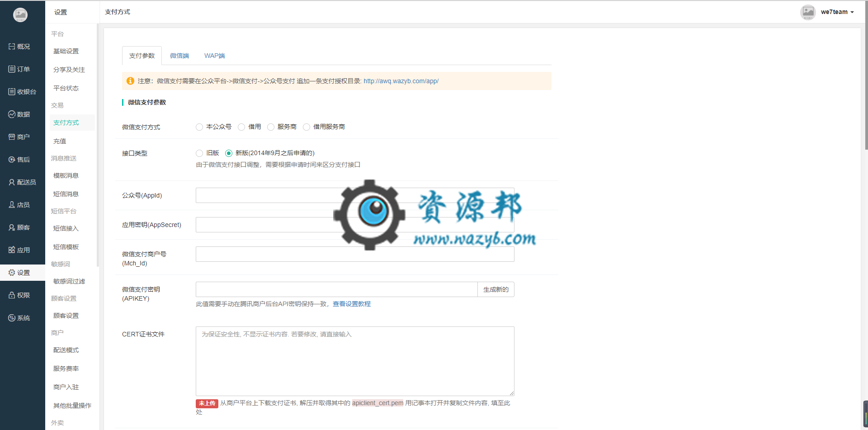Open 顾客设置 menu item
Image resolution: width=868 pixels, height=430 pixels.
66,316
